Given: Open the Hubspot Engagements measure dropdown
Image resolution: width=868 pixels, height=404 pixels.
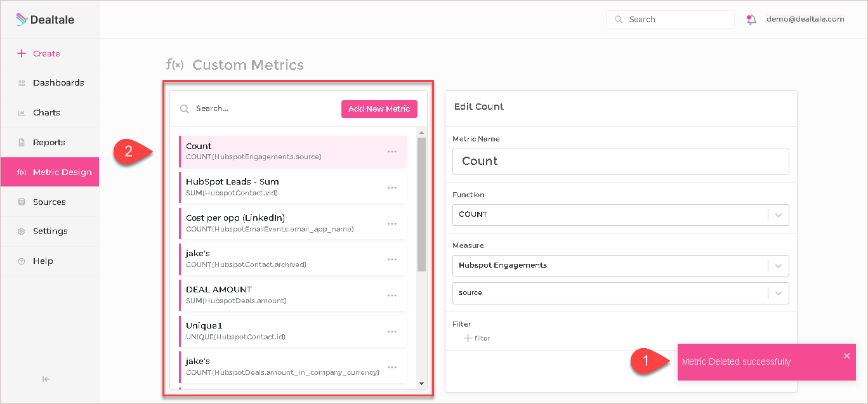Looking at the screenshot, I should point(621,265).
